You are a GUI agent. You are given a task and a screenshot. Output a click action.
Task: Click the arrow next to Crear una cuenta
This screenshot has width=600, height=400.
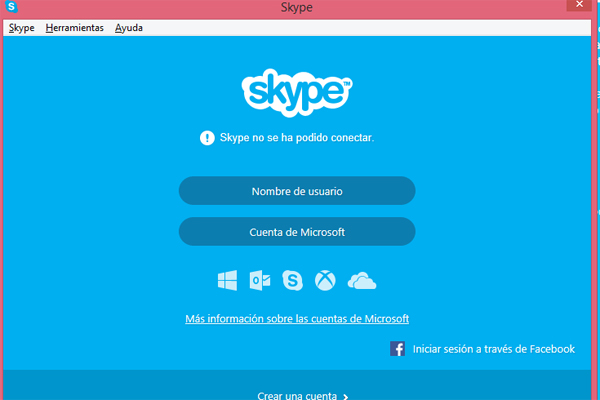346,397
